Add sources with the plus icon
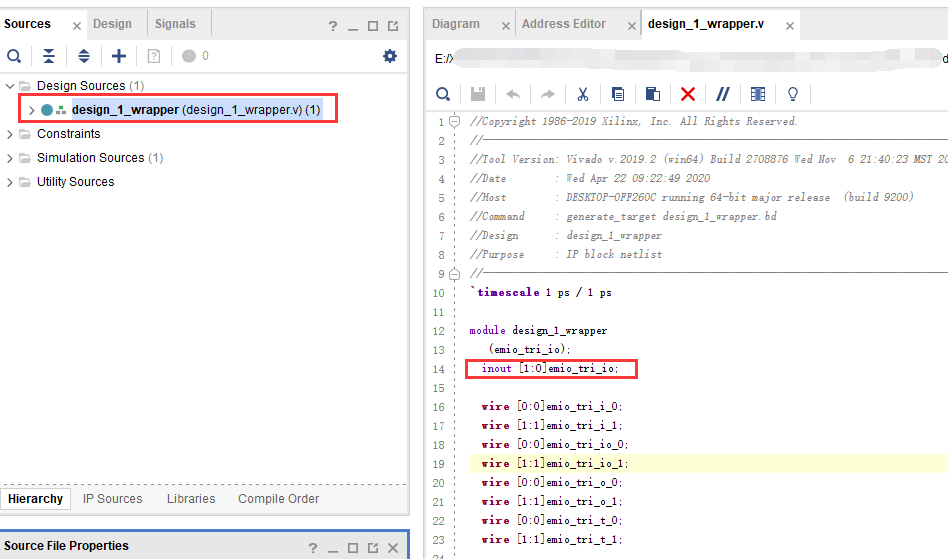Viewport: 948px width, 559px height. (x=119, y=56)
